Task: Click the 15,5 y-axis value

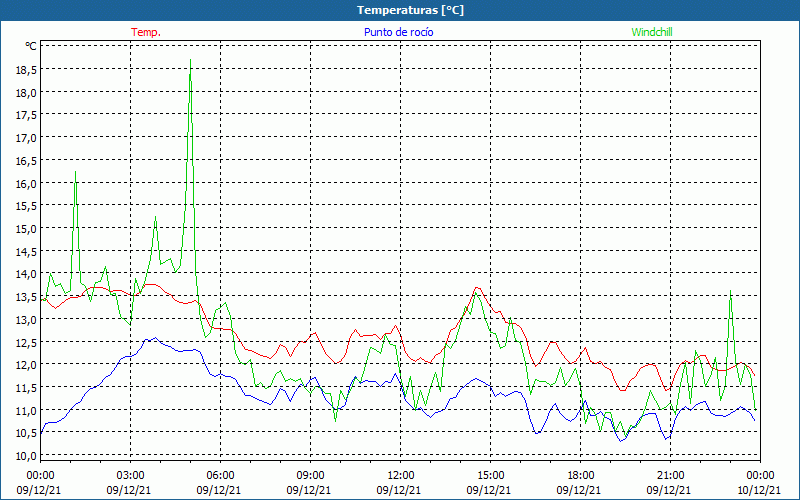Action: pyautogui.click(x=26, y=206)
